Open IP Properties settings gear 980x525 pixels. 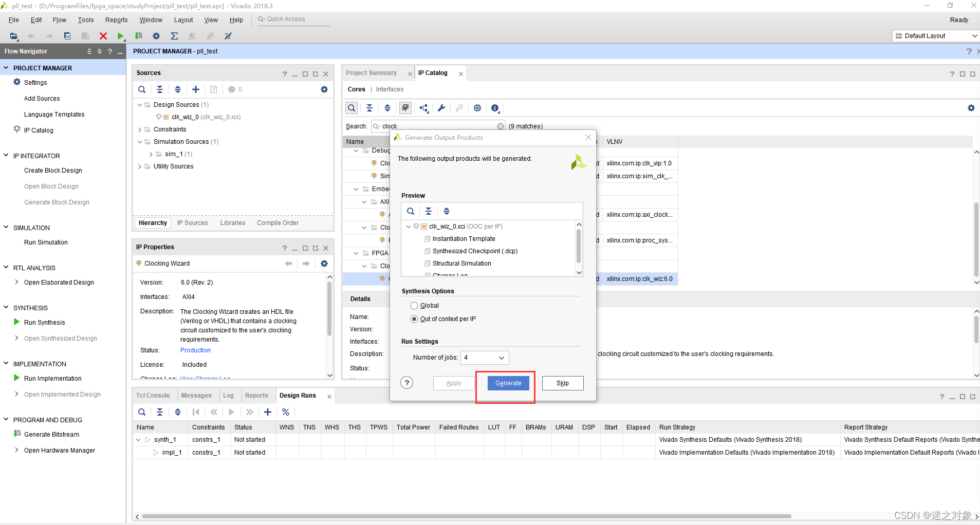[x=324, y=264]
